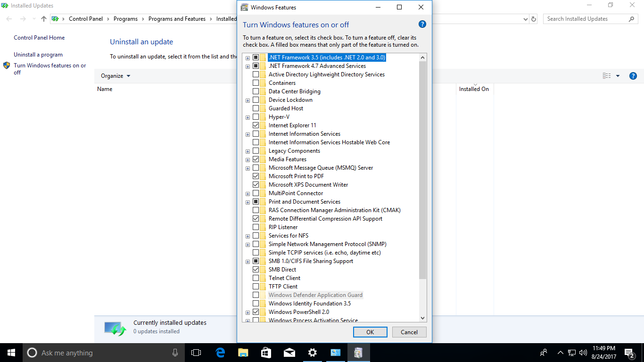644x362 pixels.
Task: Expand the Device Lockdown node
Action: (248, 100)
